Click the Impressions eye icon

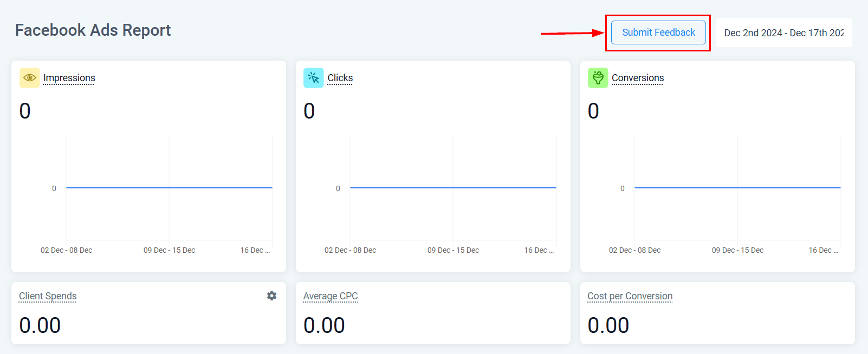pyautogui.click(x=30, y=78)
